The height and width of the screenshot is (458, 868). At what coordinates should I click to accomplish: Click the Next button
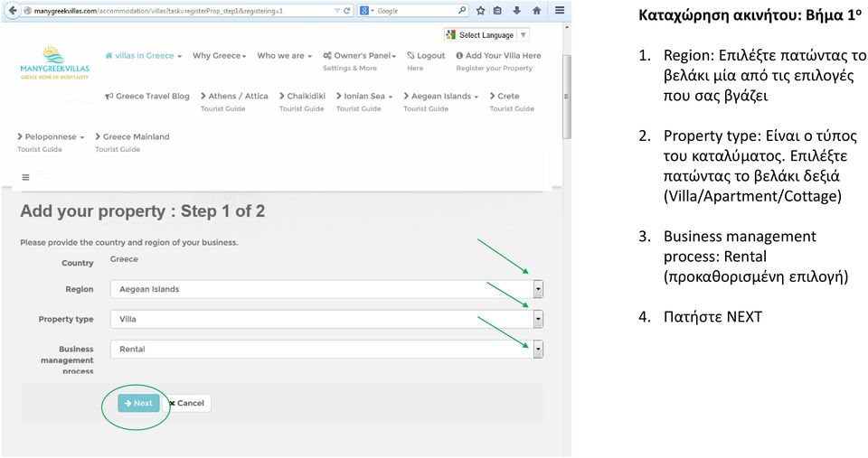[138, 403]
